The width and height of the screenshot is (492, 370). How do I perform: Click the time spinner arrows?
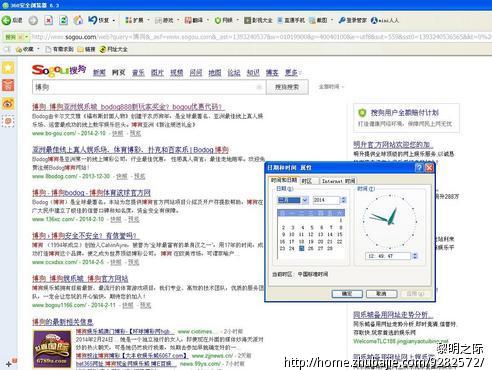415,256
